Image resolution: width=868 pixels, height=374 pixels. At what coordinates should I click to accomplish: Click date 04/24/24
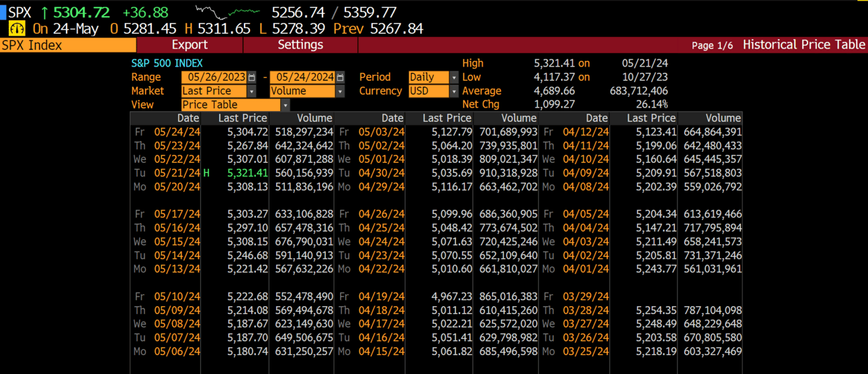pyautogui.click(x=382, y=241)
